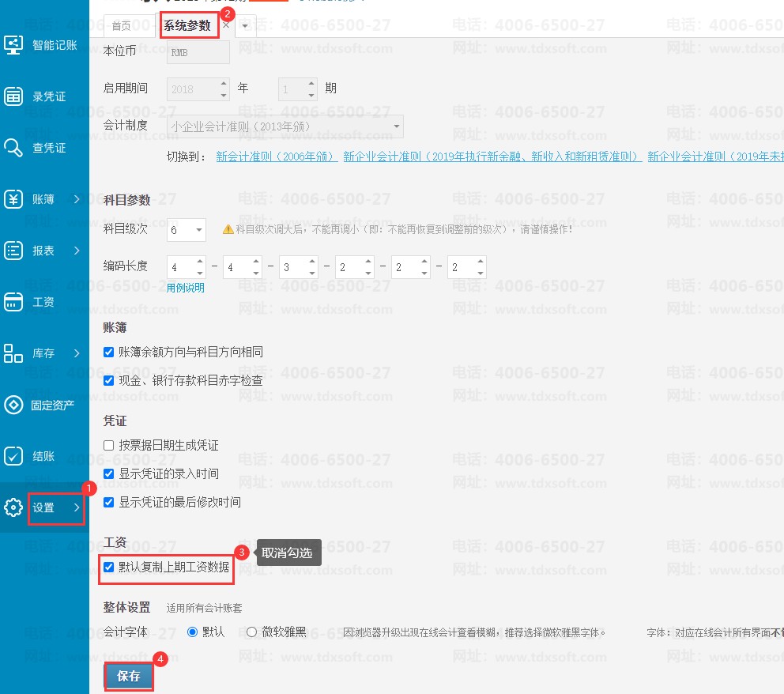Switch to 新会计准则（2006年颁） link
Screen dimensions: 784x694
pyautogui.click(x=277, y=157)
